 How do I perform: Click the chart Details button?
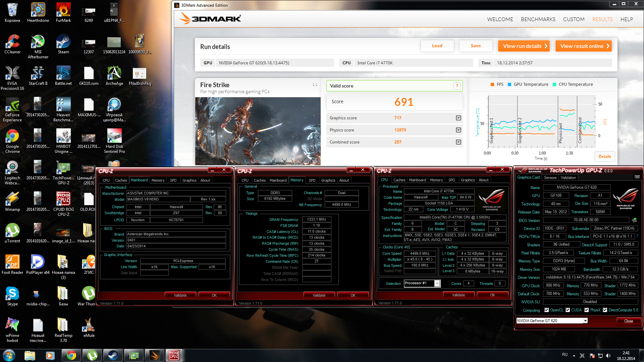click(x=605, y=157)
